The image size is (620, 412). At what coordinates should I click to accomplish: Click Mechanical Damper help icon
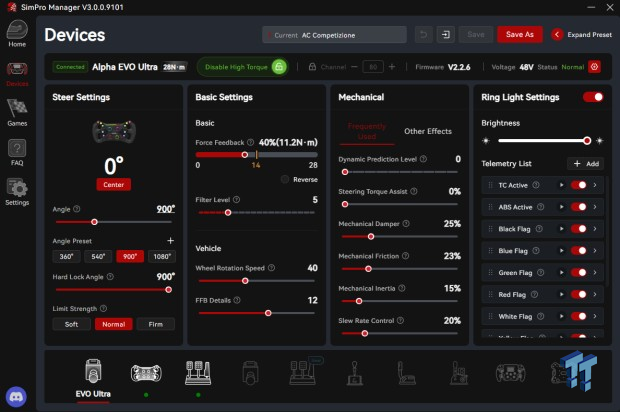(406, 223)
